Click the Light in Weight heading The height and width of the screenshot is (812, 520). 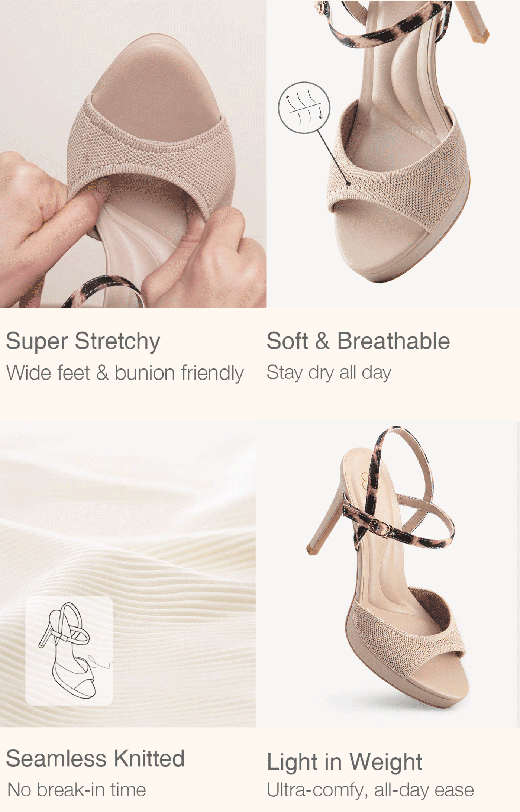[345, 762]
